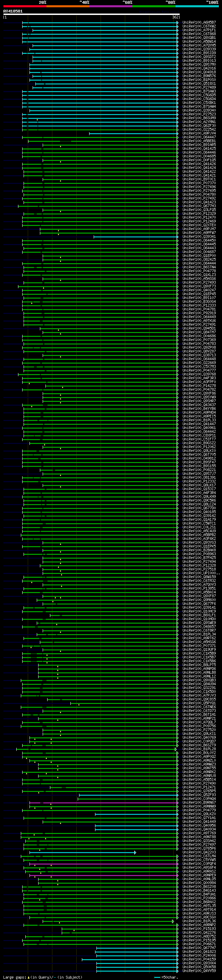Select the UniRef100_B4YYB6 label
This screenshot has height=980, width=222.
199,408
